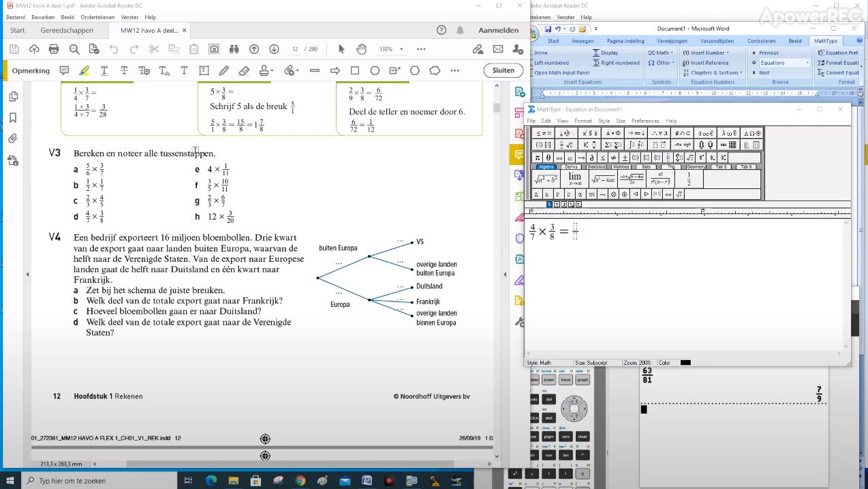Expand the attach file tool dropdown

pyautogui.click(x=297, y=70)
